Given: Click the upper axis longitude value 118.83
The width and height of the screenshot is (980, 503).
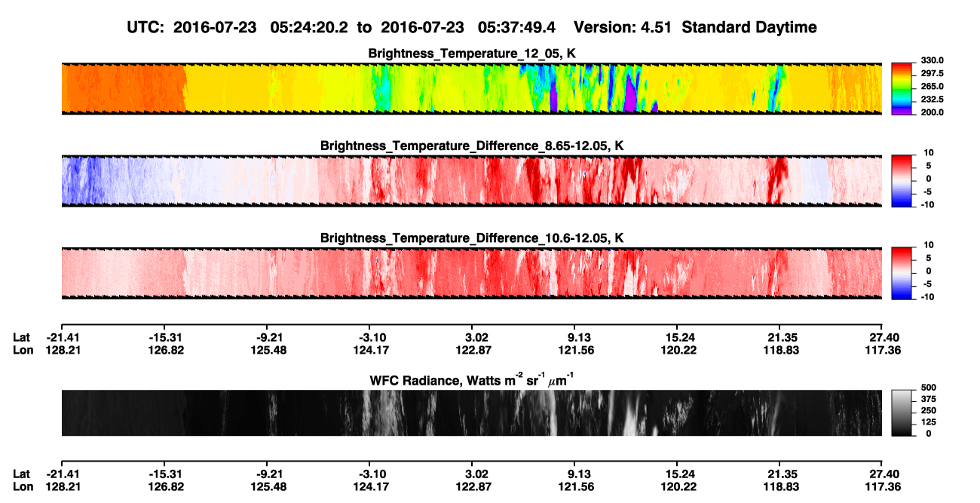Looking at the screenshot, I should click(x=782, y=350).
